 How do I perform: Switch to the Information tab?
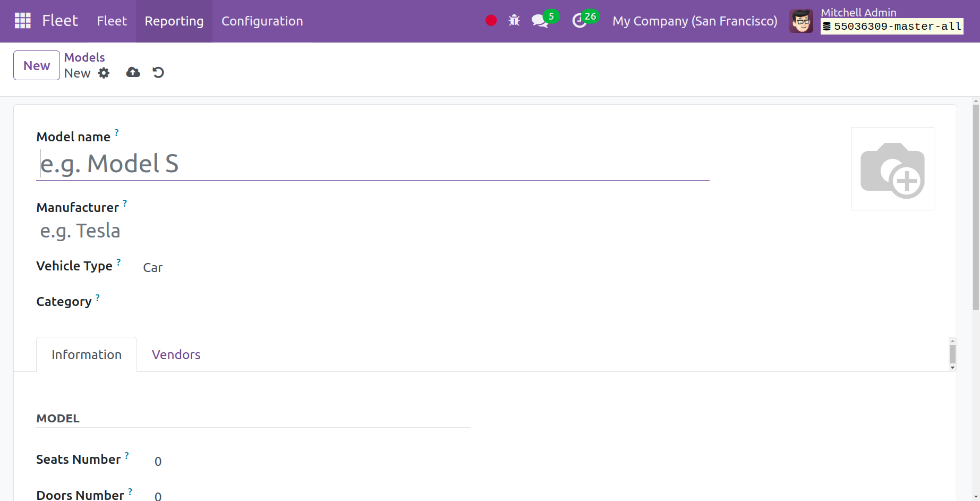[87, 354]
